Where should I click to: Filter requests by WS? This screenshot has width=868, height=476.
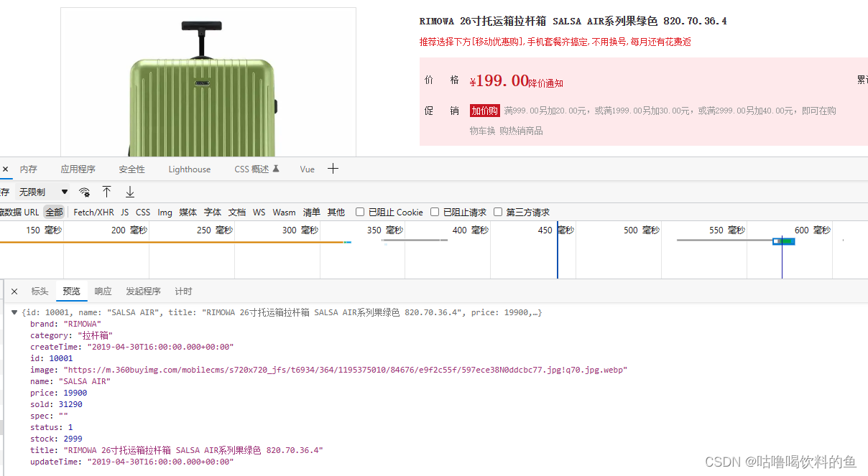[x=259, y=212]
